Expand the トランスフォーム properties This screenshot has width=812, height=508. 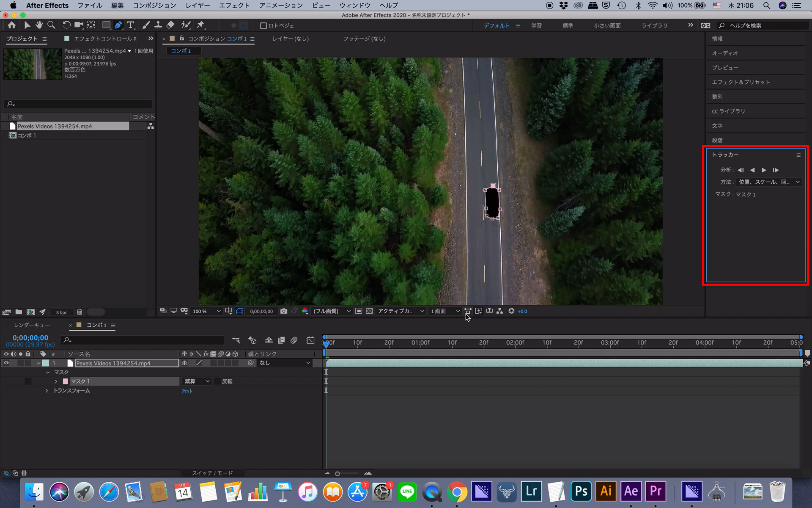pos(46,391)
